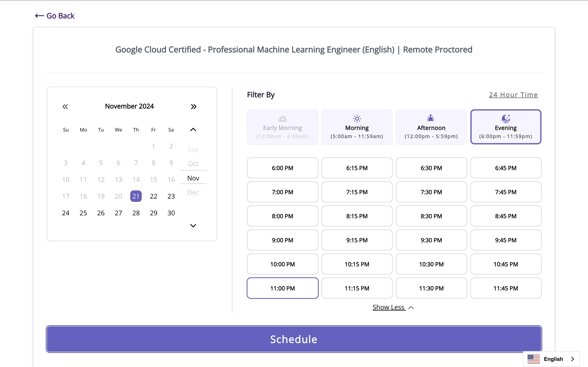Click the Morning sun icon
The width and height of the screenshot is (588, 367).
click(357, 119)
